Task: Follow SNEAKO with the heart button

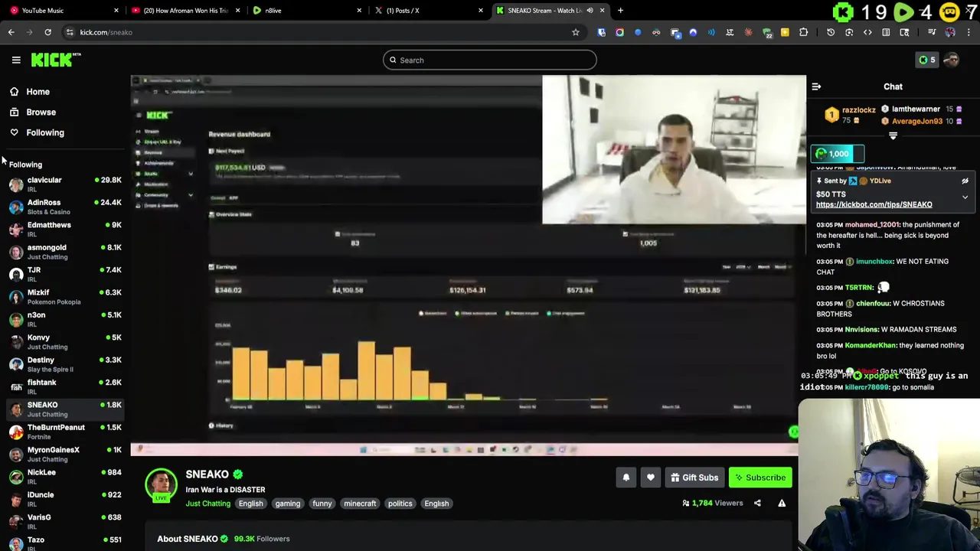Action: pyautogui.click(x=650, y=478)
